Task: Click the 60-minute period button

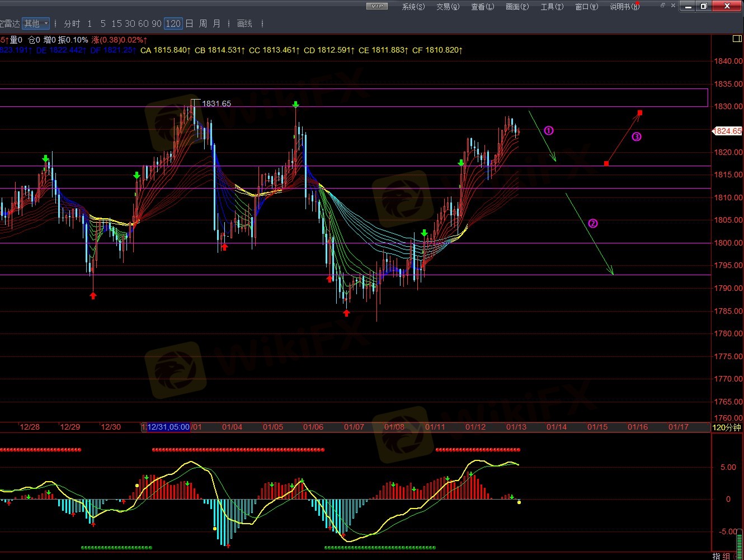Action: coord(143,23)
